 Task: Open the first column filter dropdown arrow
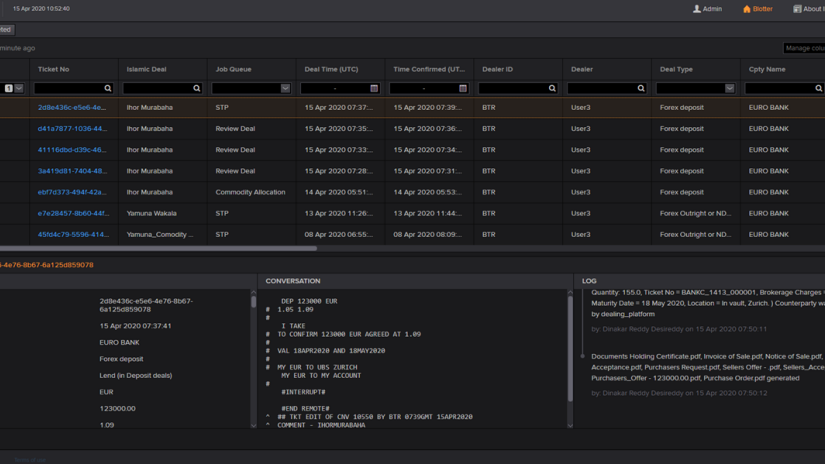point(19,88)
